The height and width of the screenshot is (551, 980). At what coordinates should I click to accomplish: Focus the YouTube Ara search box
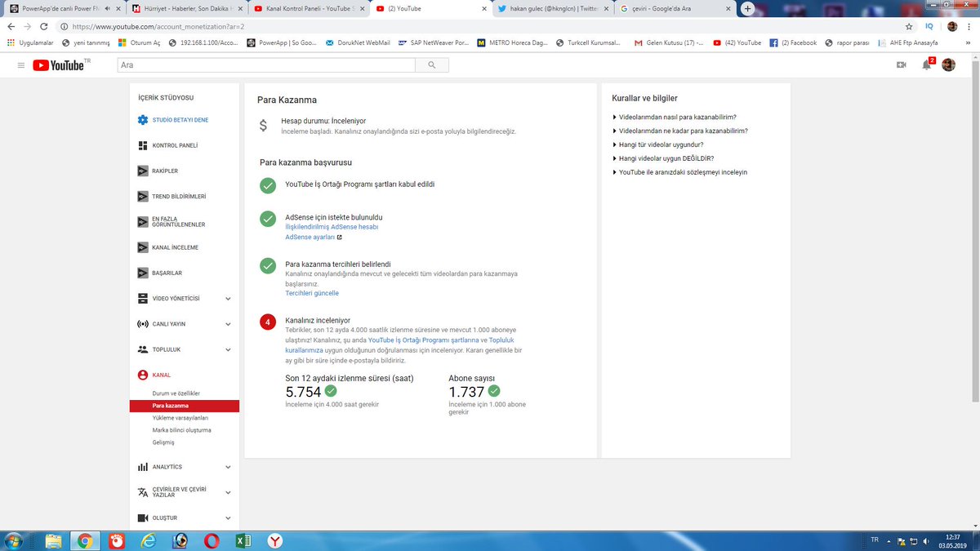click(266, 65)
